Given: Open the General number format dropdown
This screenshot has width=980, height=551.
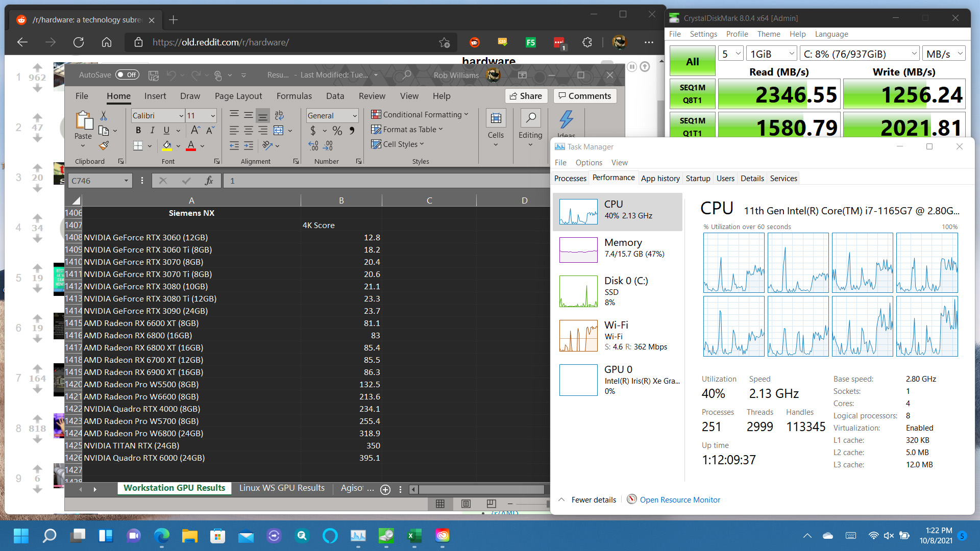Looking at the screenshot, I should [355, 116].
